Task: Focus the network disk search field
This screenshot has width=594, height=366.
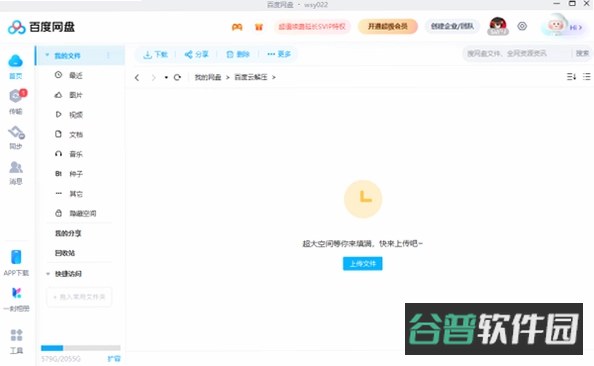Action: click(517, 53)
